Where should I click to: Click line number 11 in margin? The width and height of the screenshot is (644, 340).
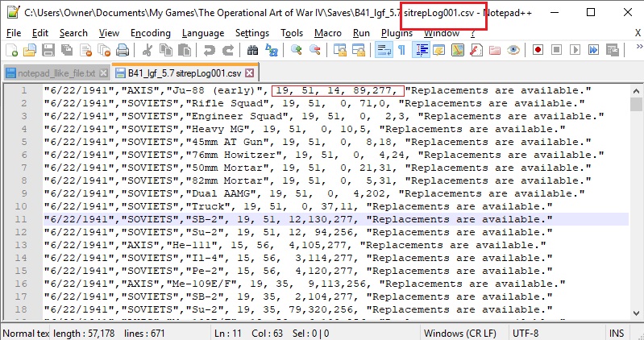[20, 219]
